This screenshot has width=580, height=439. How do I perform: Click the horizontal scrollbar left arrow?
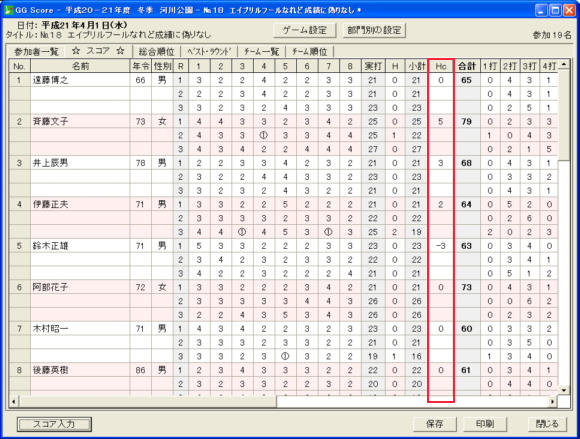(x=14, y=401)
